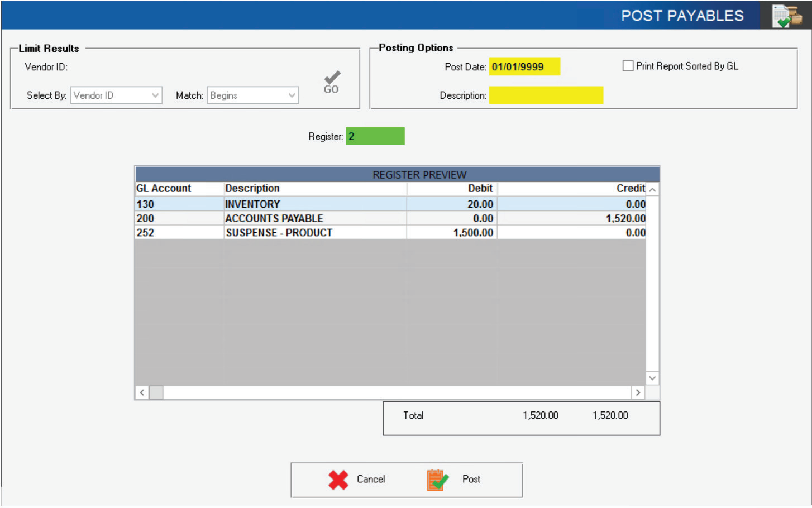Edit the Post Date field

click(x=524, y=67)
